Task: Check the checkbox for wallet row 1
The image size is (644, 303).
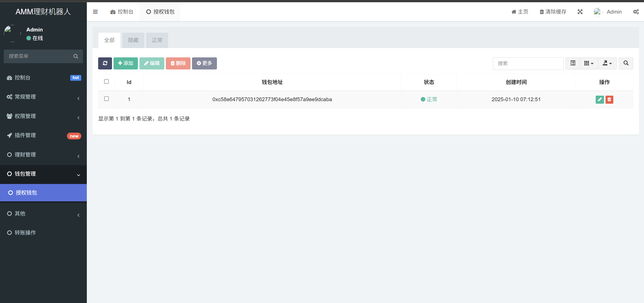Action: (106, 99)
